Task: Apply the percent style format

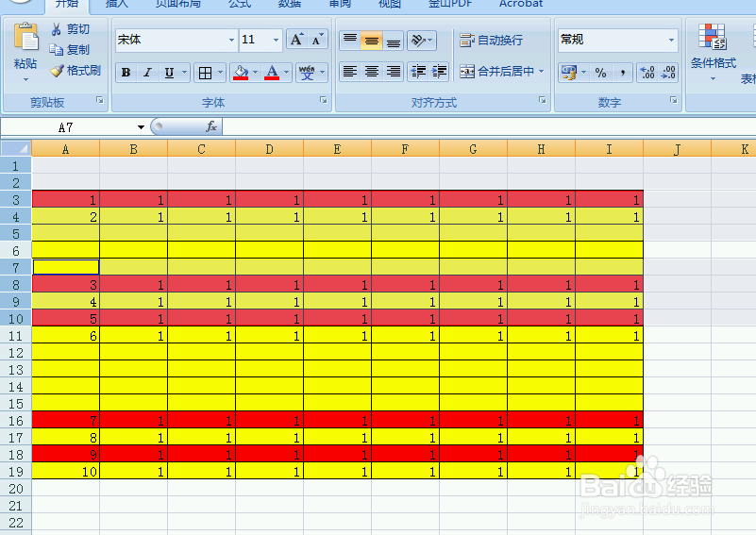Action: coord(600,73)
